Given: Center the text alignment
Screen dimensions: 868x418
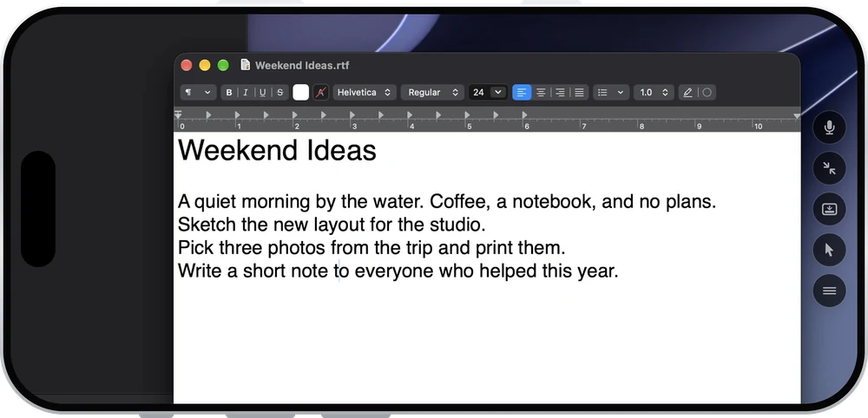Looking at the screenshot, I should pyautogui.click(x=541, y=92).
